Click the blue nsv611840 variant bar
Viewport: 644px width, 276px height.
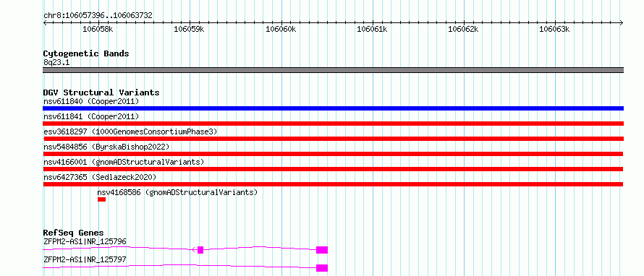(333, 108)
